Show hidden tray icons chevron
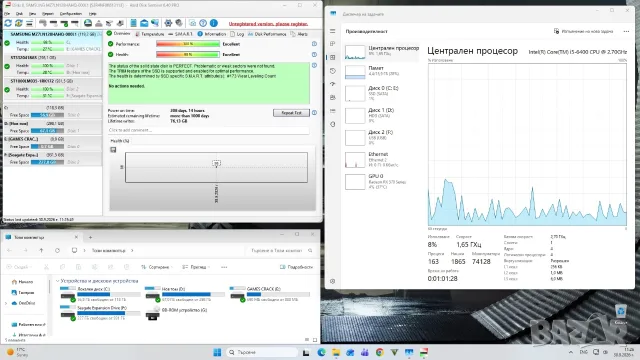This screenshot has height=360, width=640. 571,352
